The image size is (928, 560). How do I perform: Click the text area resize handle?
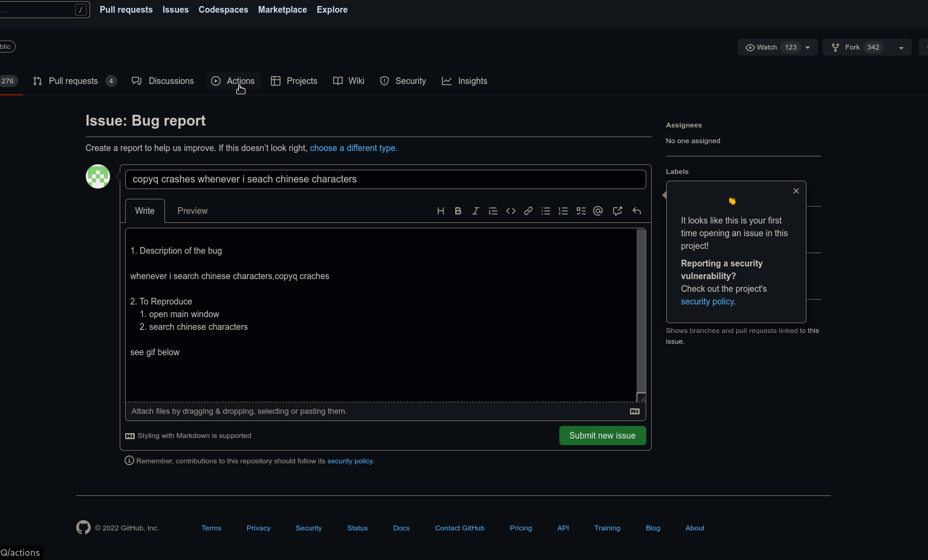[641, 397]
